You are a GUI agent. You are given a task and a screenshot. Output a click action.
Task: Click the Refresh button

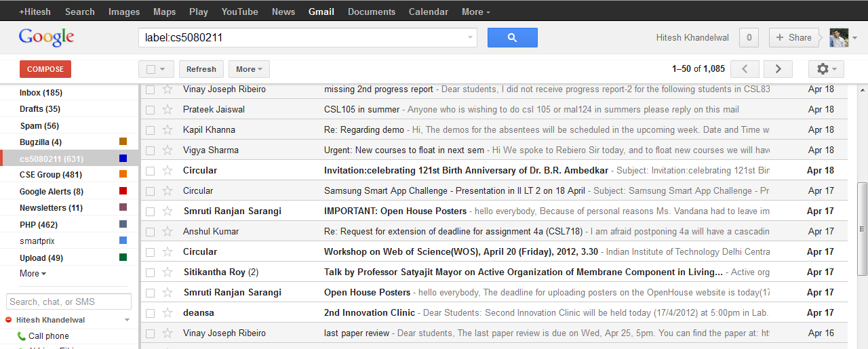(201, 69)
